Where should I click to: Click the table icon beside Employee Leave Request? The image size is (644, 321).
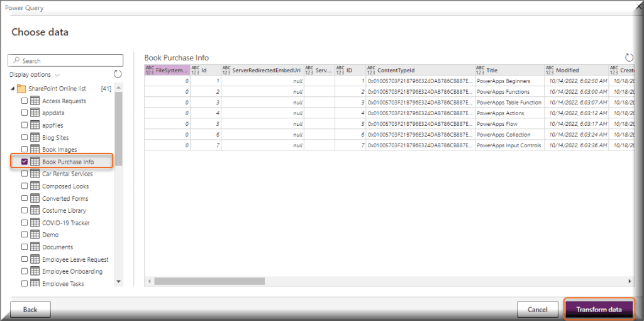[x=35, y=259]
